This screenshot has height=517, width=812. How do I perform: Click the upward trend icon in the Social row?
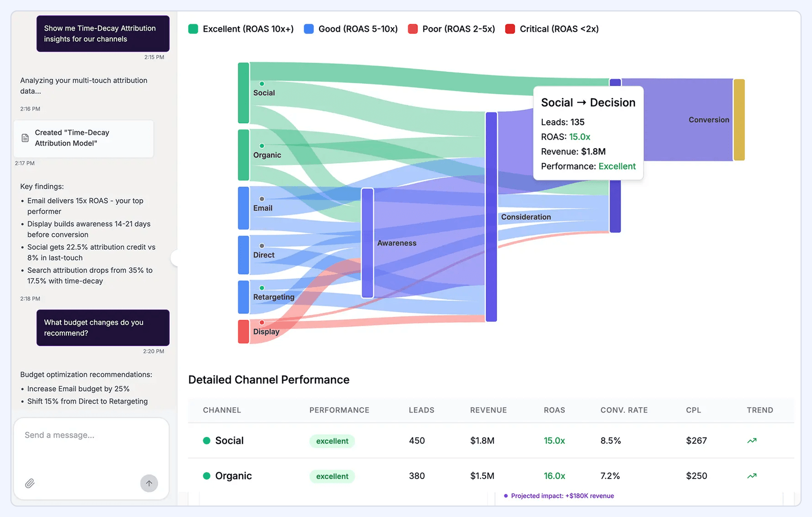pos(751,440)
